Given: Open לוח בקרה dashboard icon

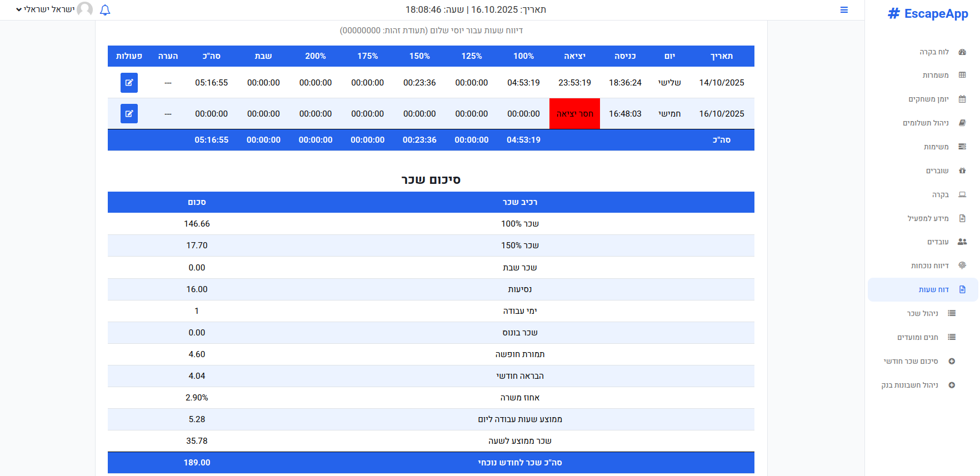Looking at the screenshot, I should click(962, 52).
